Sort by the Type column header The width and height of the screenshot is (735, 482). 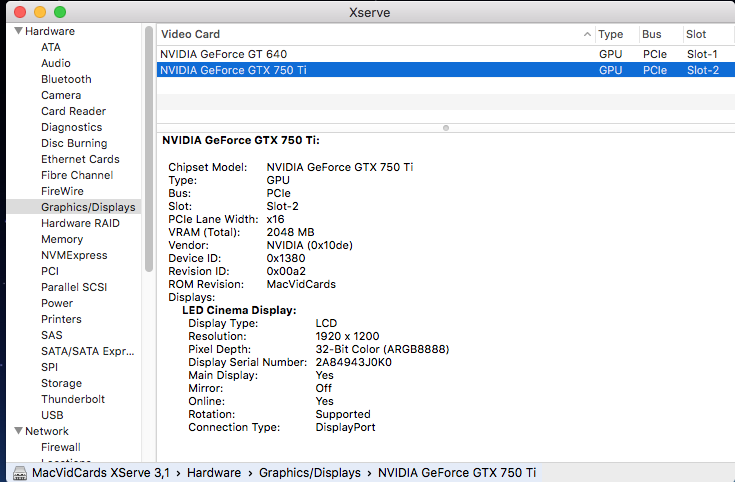coord(610,34)
